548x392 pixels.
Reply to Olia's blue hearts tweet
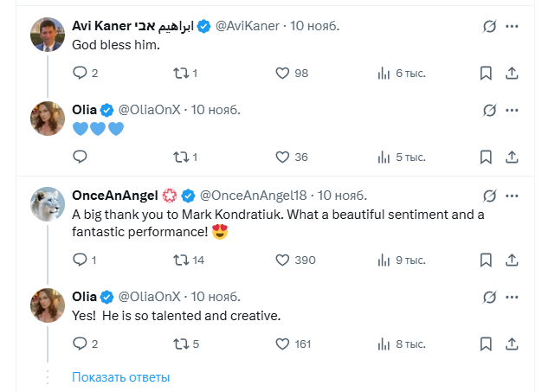[81, 157]
